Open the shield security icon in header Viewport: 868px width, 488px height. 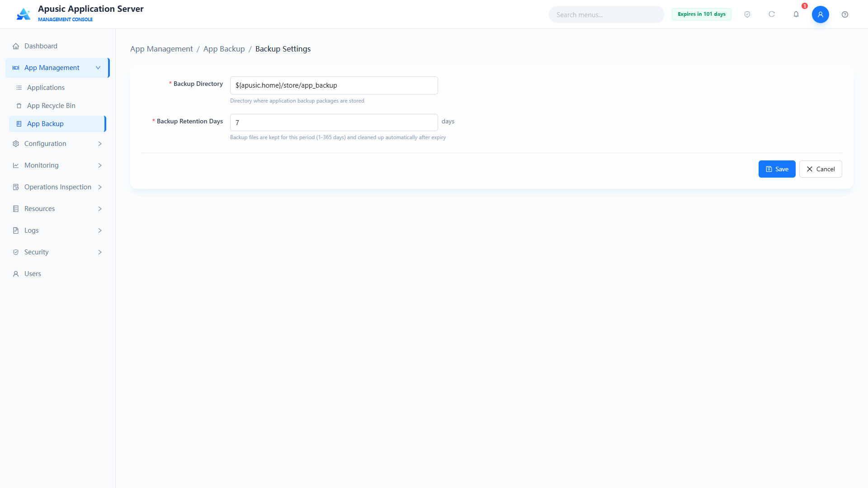(747, 14)
